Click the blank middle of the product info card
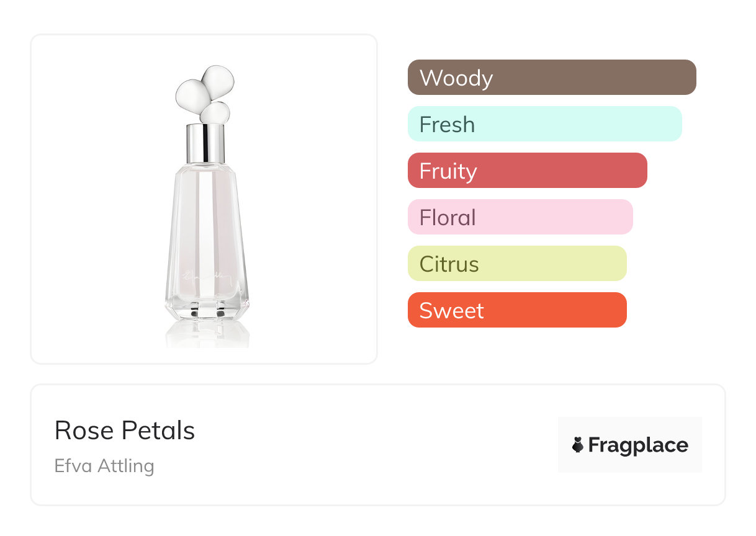Screen dimensions: 756x536 tap(372, 445)
